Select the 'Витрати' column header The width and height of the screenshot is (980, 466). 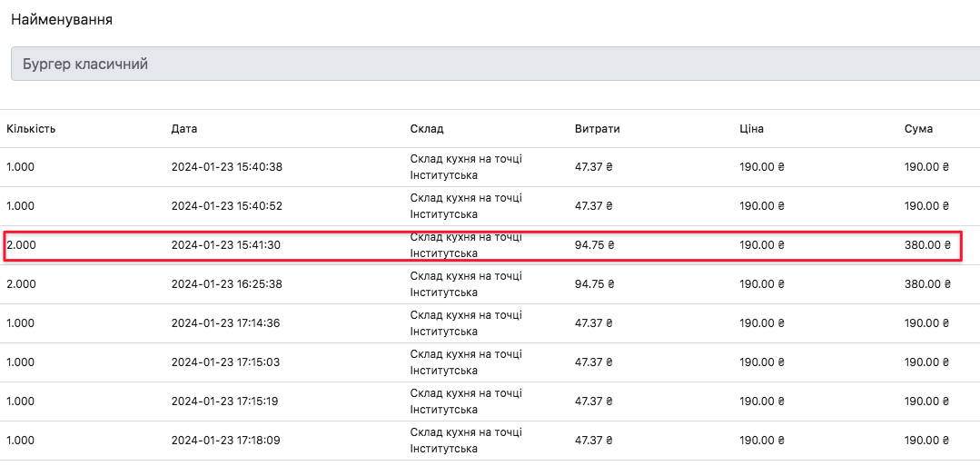[598, 129]
